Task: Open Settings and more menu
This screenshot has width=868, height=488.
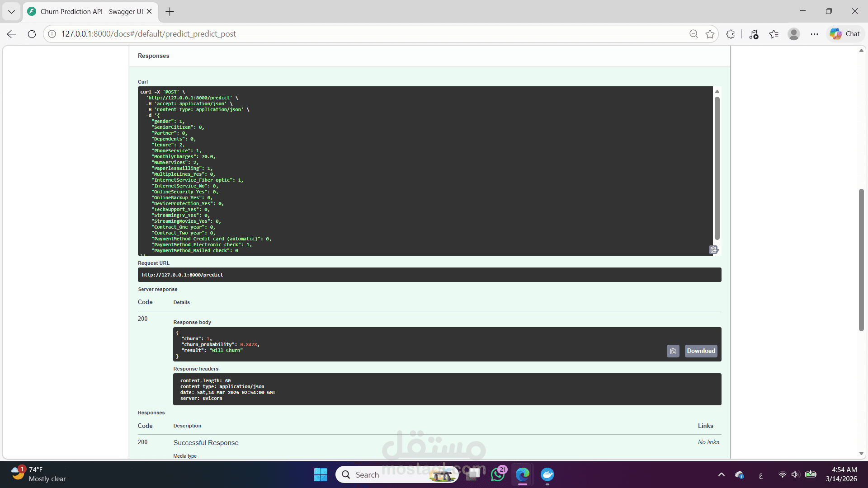Action: [x=814, y=34]
